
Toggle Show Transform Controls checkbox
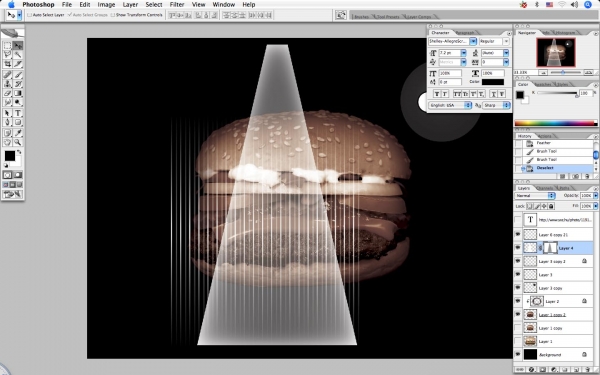point(112,15)
